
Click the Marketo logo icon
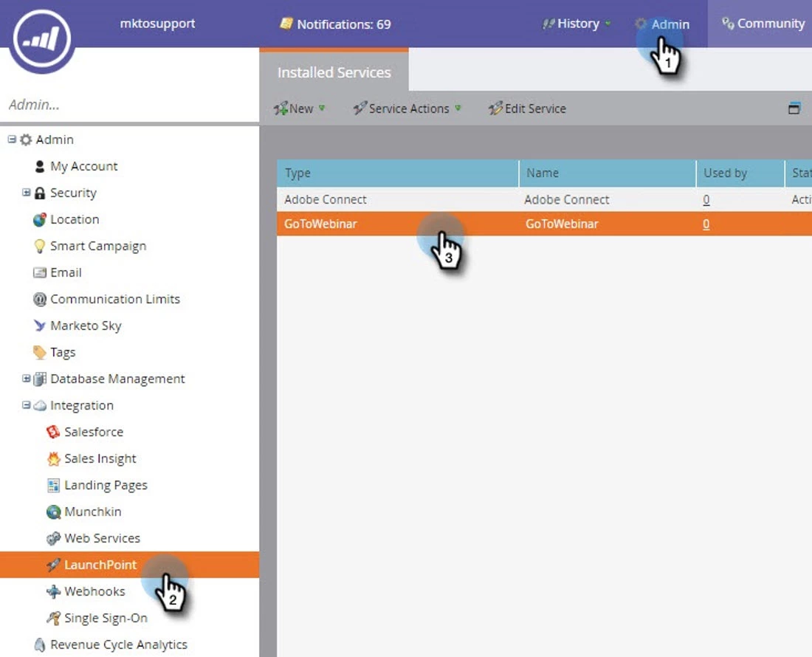pyautogui.click(x=41, y=38)
